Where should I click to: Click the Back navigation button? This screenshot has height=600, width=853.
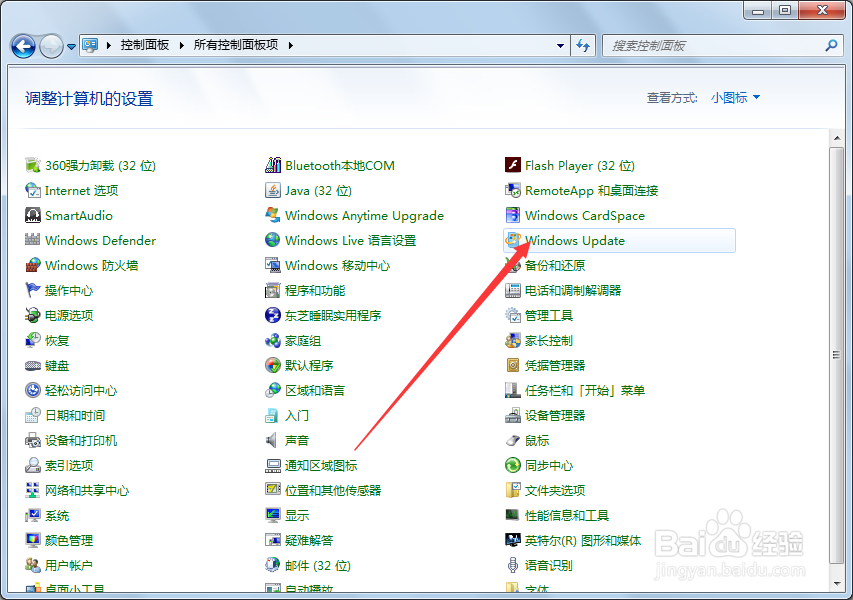23,46
